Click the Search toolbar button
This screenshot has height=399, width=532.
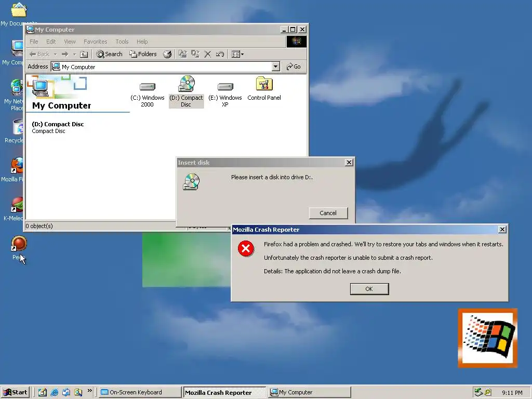109,54
